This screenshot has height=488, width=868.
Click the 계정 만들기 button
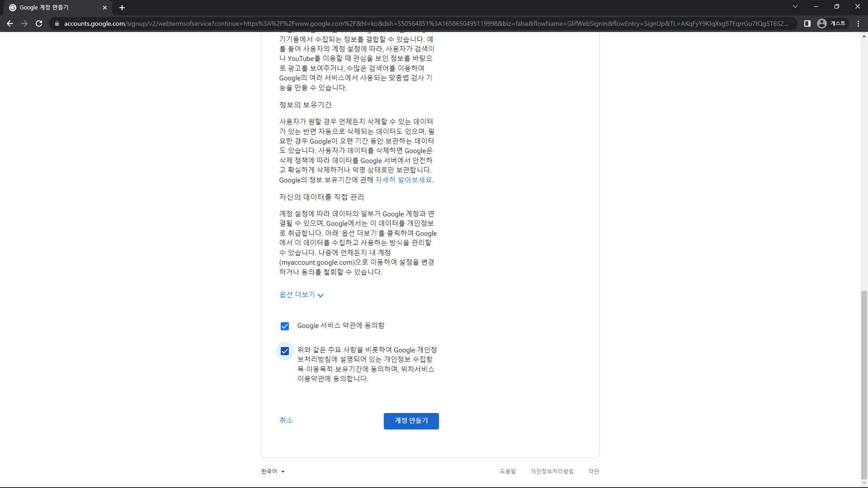(411, 421)
